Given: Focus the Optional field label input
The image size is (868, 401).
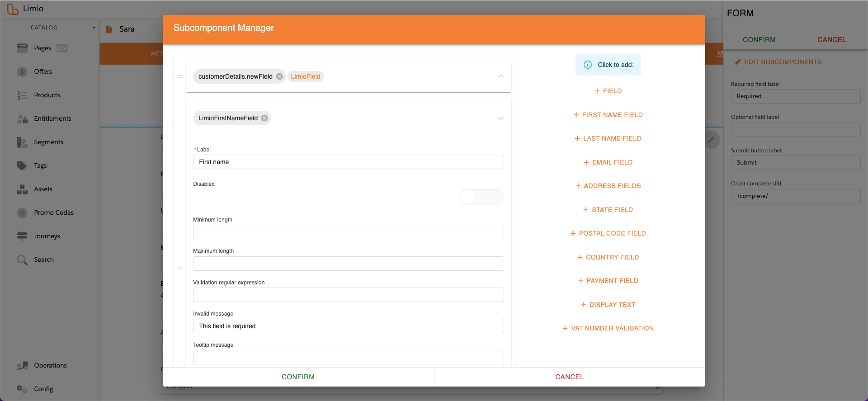Looking at the screenshot, I should point(796,130).
